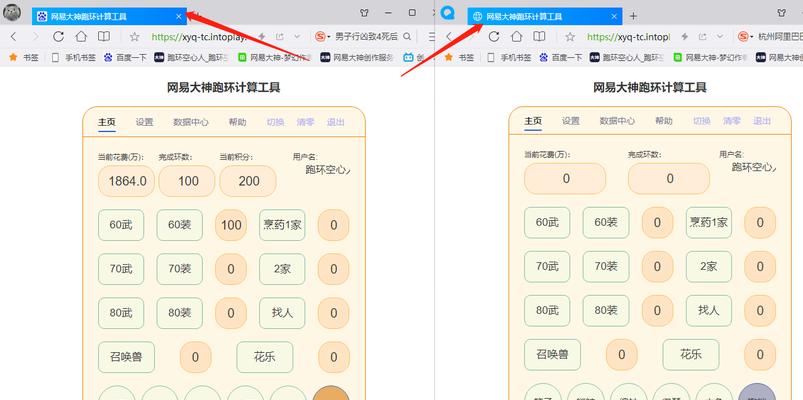Click the share icon in right address bar
The image size is (803, 400).
pos(703,37)
